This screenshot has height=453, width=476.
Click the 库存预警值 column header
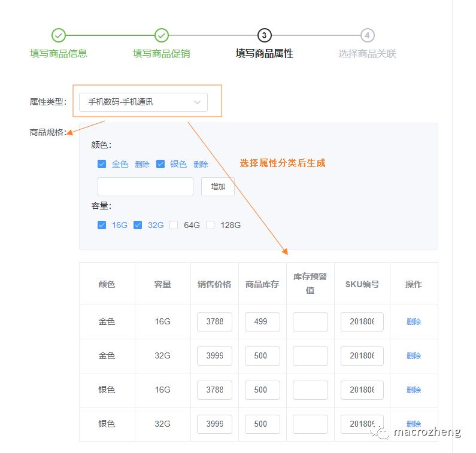(x=310, y=284)
